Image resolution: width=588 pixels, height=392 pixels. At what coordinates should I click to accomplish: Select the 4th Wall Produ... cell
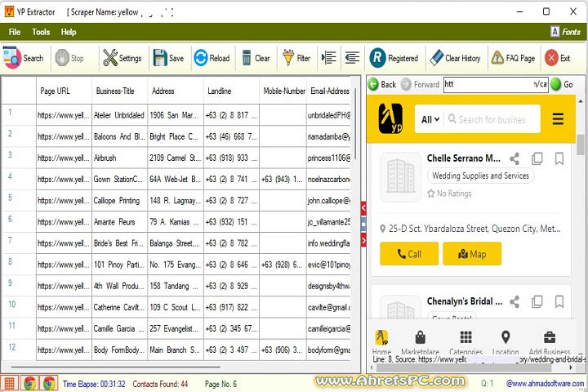click(119, 286)
